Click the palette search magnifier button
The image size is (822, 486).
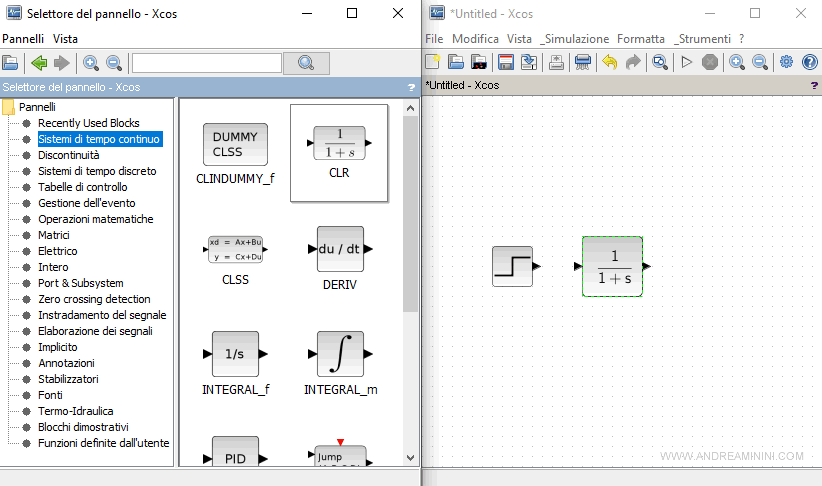(306, 63)
